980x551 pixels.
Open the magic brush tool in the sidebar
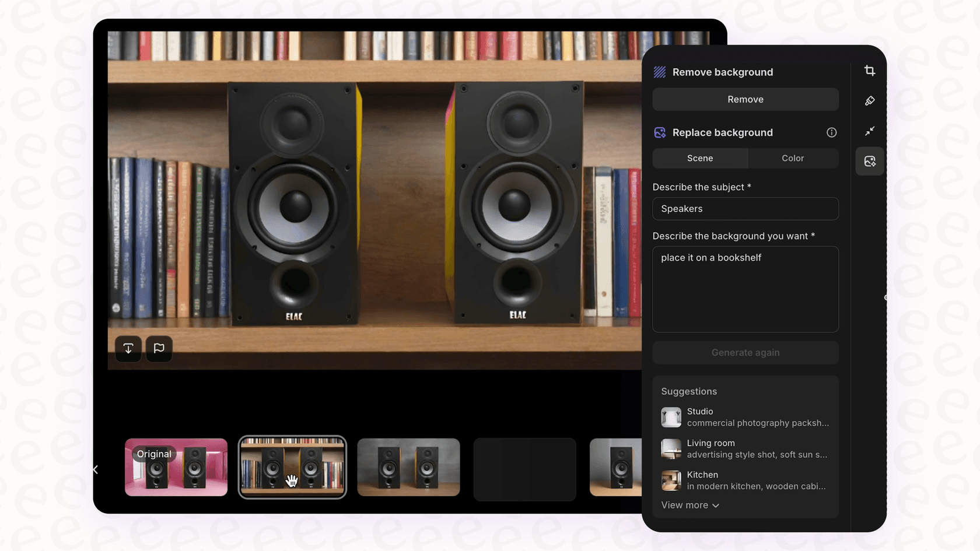(870, 100)
